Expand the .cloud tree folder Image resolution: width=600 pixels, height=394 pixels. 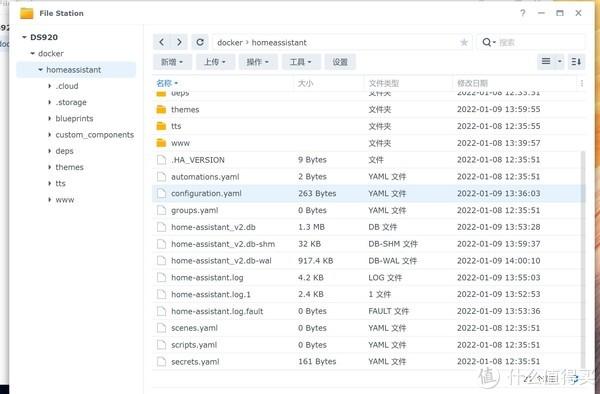(49, 86)
